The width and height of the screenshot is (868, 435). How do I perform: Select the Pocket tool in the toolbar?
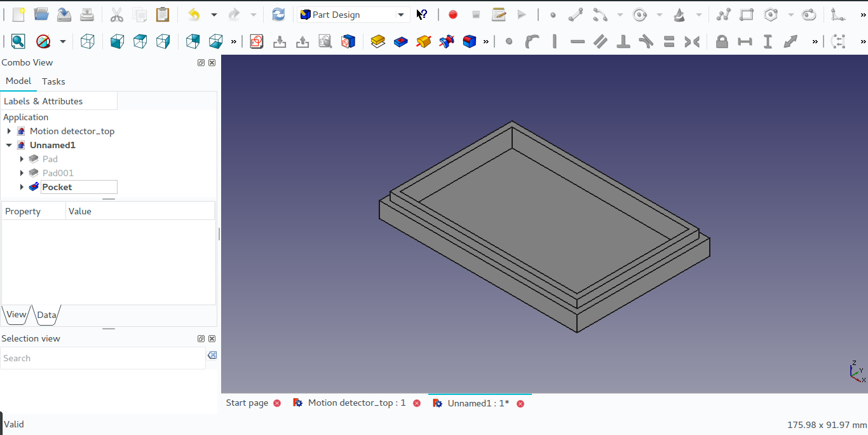[x=401, y=42]
